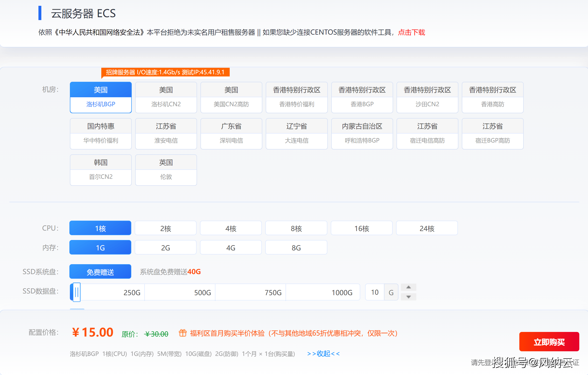Click the SSD data disk slider handle

click(x=76, y=292)
